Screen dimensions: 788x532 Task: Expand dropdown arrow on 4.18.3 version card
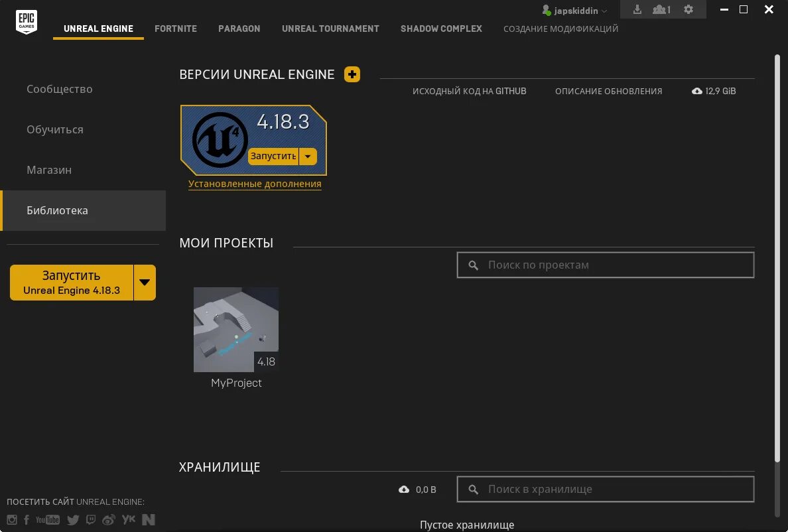coord(308,157)
